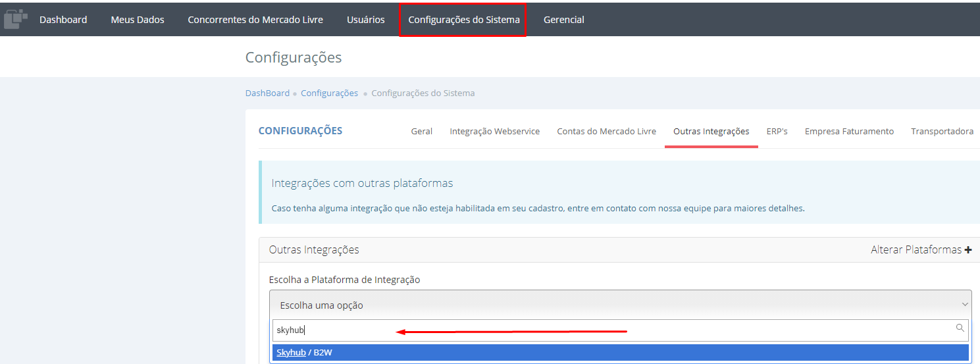The height and width of the screenshot is (364, 980).
Task: Open the Dashboard menu
Action: pos(63,20)
